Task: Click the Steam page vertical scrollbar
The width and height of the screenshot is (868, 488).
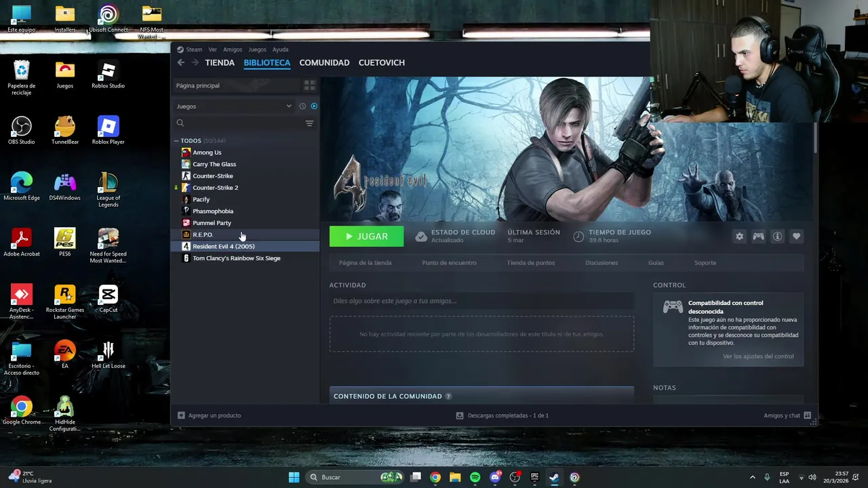Action: [x=815, y=137]
